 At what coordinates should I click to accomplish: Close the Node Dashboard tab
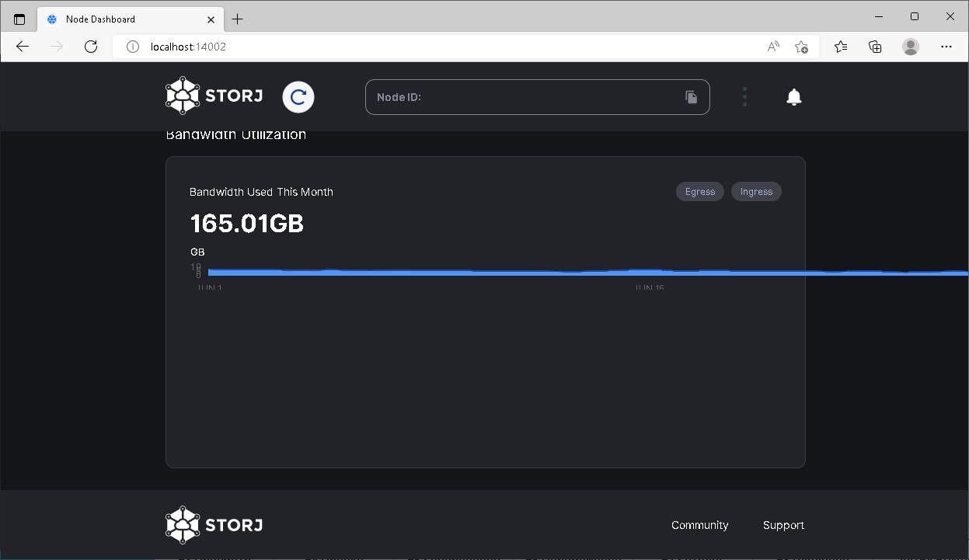pyautogui.click(x=211, y=19)
